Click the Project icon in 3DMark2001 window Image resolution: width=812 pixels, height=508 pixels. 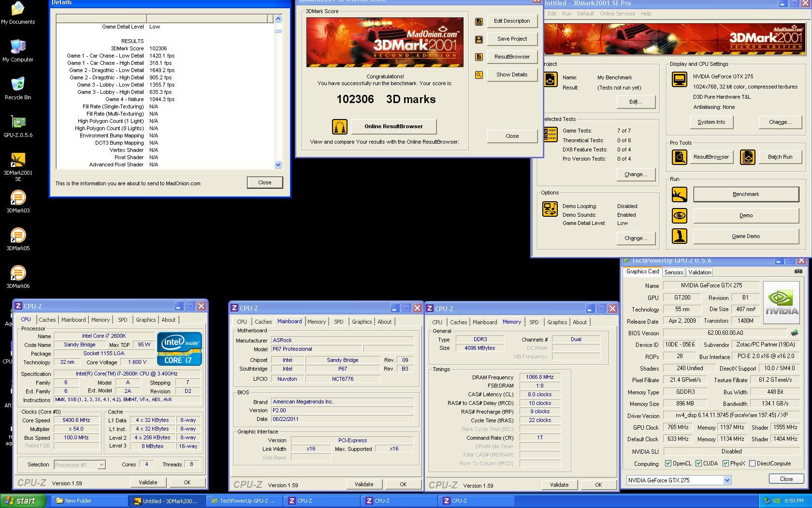point(551,79)
